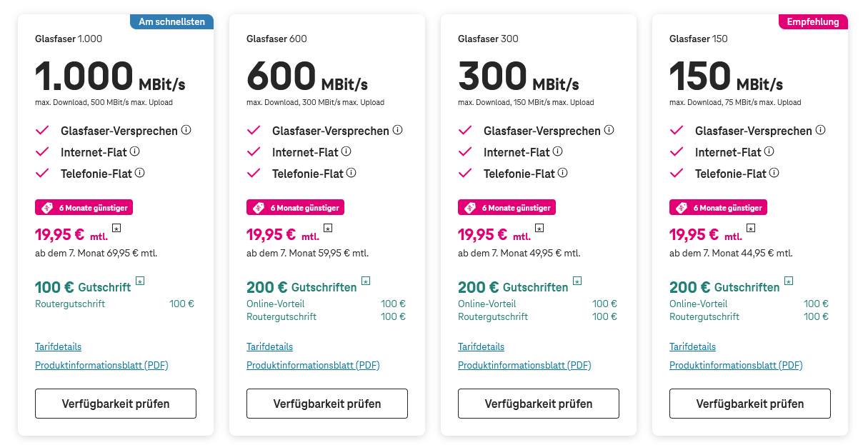Open Gutschriften footnote star in Glasfaser 150 card
Image resolution: width=868 pixels, height=445 pixels.
[789, 281]
